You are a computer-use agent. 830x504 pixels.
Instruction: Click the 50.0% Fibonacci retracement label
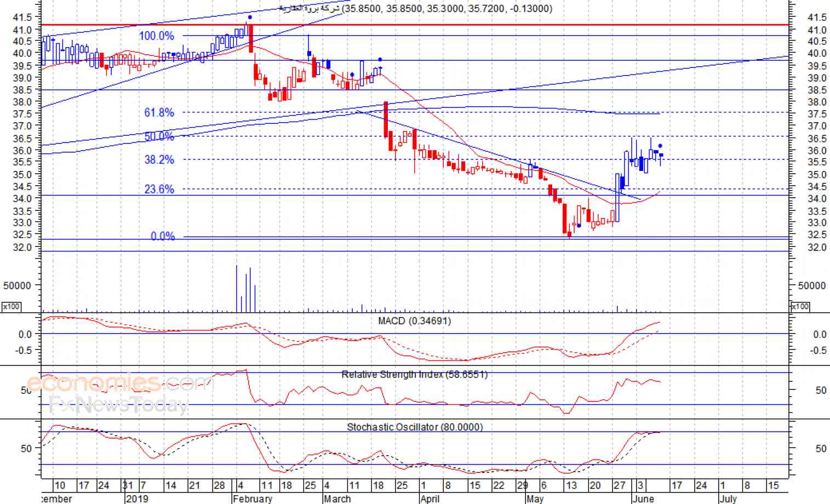click(159, 136)
